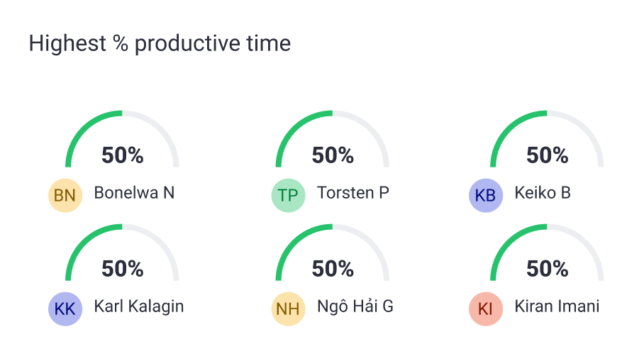Click the Torsten P name
Screen dimensions: 644x354
[x=353, y=192]
